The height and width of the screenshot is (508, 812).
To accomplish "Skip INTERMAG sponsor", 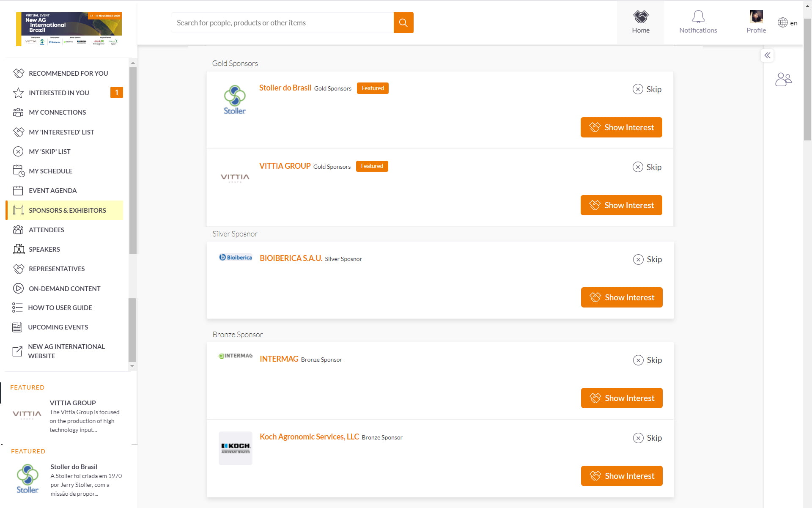I will tap(647, 360).
